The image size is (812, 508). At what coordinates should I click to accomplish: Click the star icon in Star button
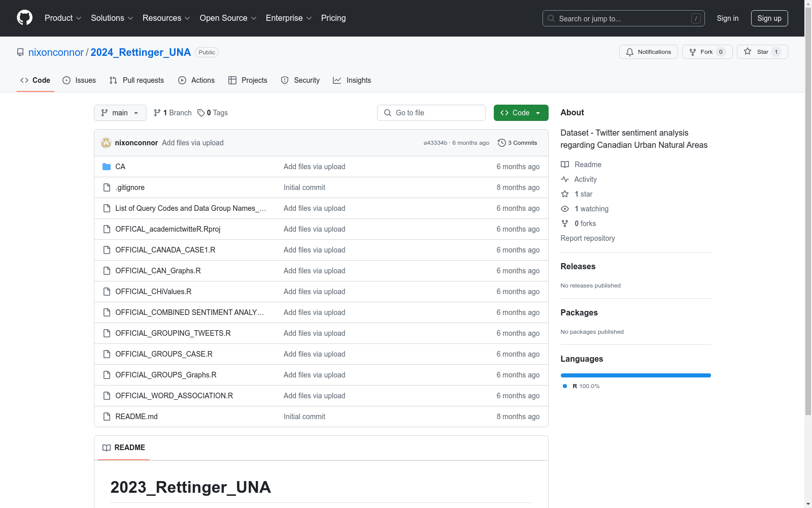click(x=748, y=51)
